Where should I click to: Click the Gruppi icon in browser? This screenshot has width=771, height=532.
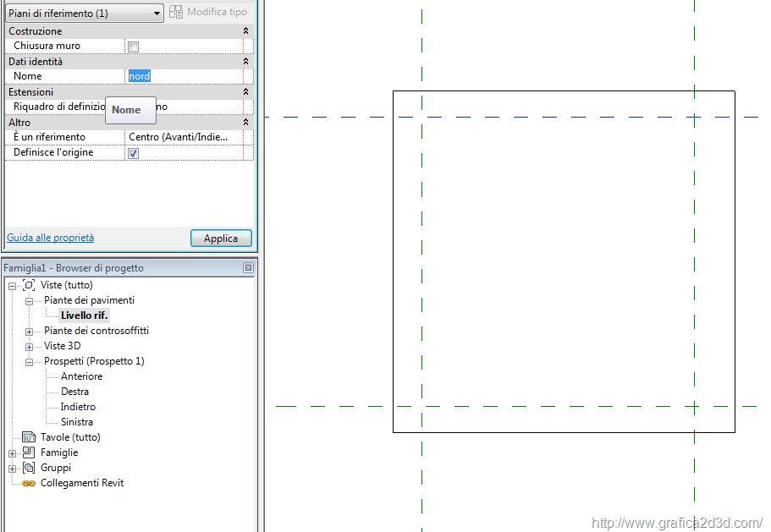[x=29, y=468]
